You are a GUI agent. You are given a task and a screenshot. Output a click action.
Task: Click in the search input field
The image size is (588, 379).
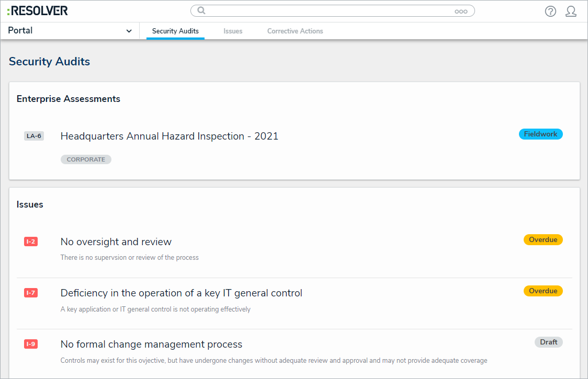click(330, 11)
